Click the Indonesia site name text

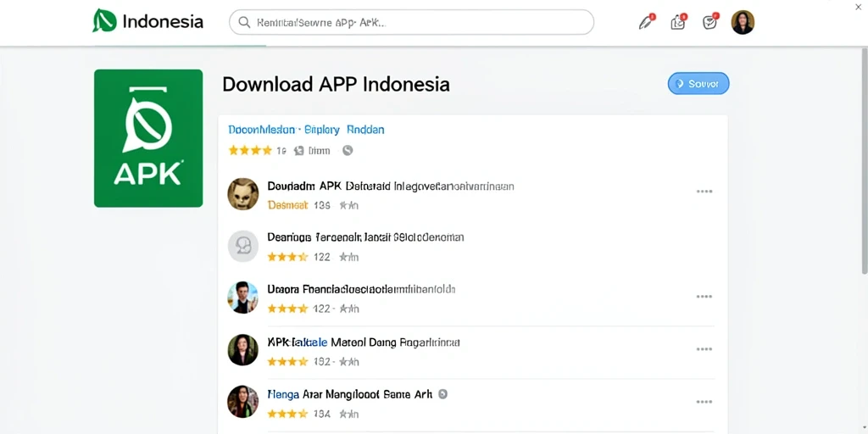[163, 21]
